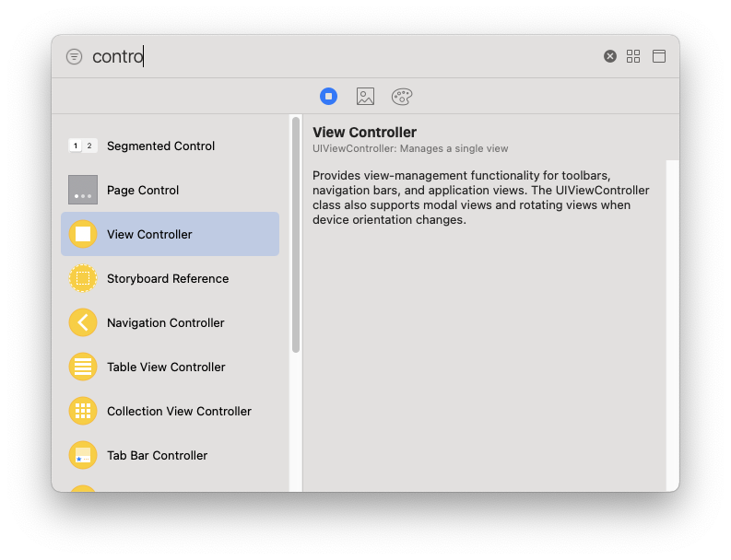
Task: Choose "Collection View Controller" label
Action: coord(179,412)
